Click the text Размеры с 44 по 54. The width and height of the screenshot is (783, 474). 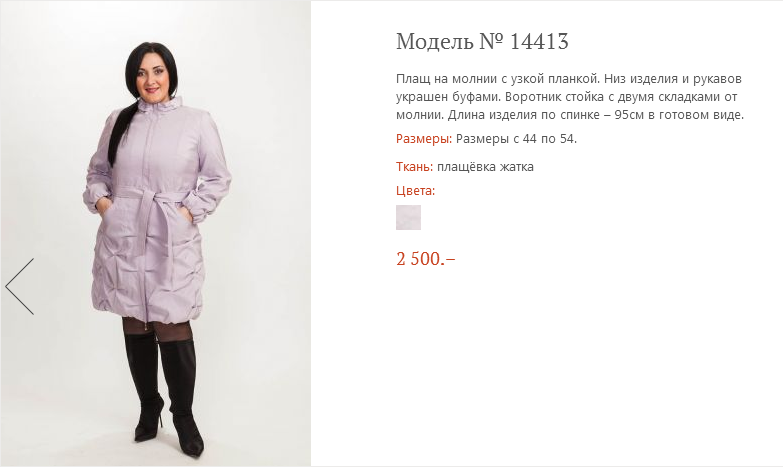[x=516, y=138]
